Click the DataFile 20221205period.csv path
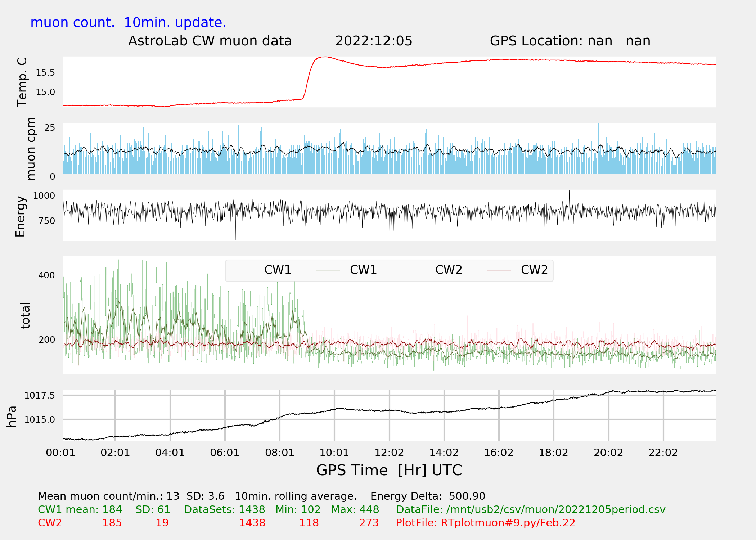Image resolution: width=756 pixels, height=540 pixels. [x=531, y=509]
